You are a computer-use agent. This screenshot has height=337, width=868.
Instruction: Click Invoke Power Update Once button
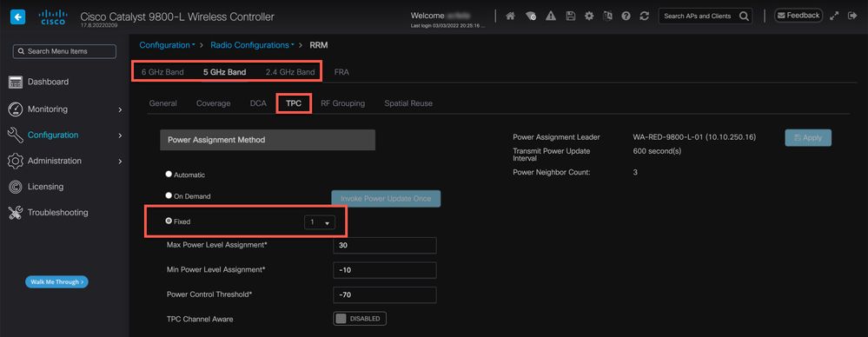click(x=386, y=199)
